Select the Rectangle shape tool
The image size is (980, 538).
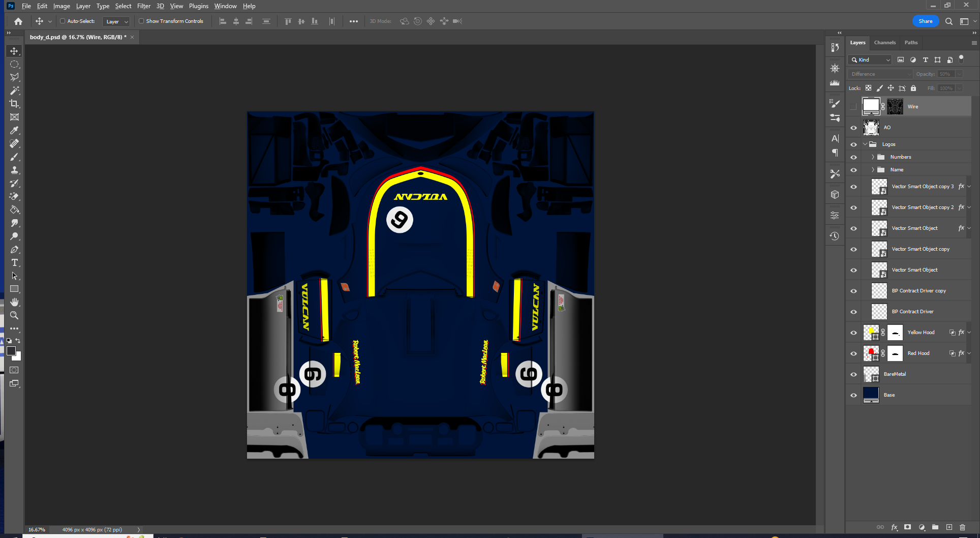pos(14,289)
